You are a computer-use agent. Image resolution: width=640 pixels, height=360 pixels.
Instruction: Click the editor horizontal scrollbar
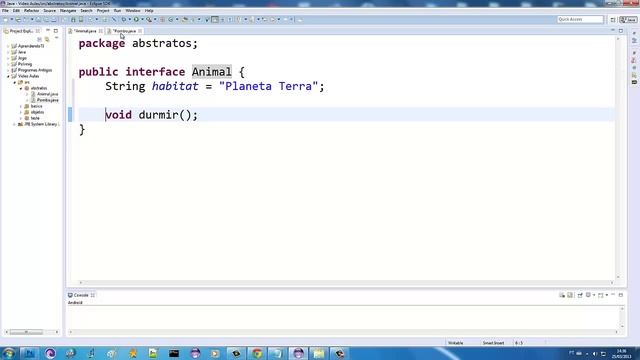coord(346,282)
